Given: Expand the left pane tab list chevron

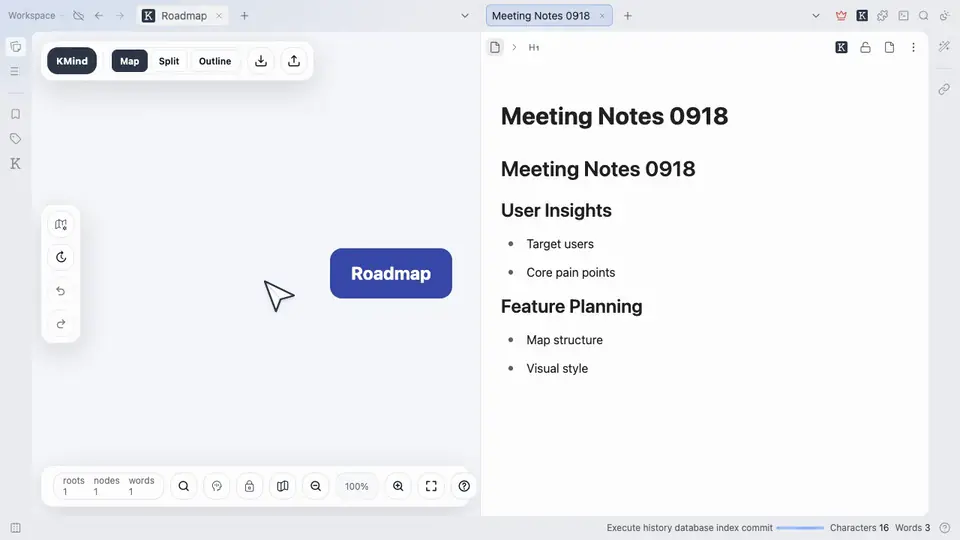Looking at the screenshot, I should (x=465, y=16).
